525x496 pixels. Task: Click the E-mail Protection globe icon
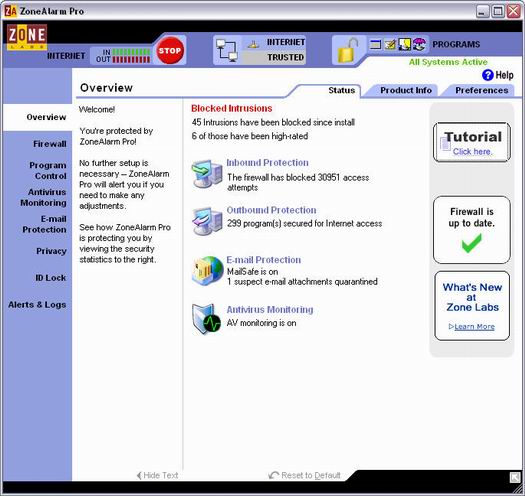pos(208,271)
